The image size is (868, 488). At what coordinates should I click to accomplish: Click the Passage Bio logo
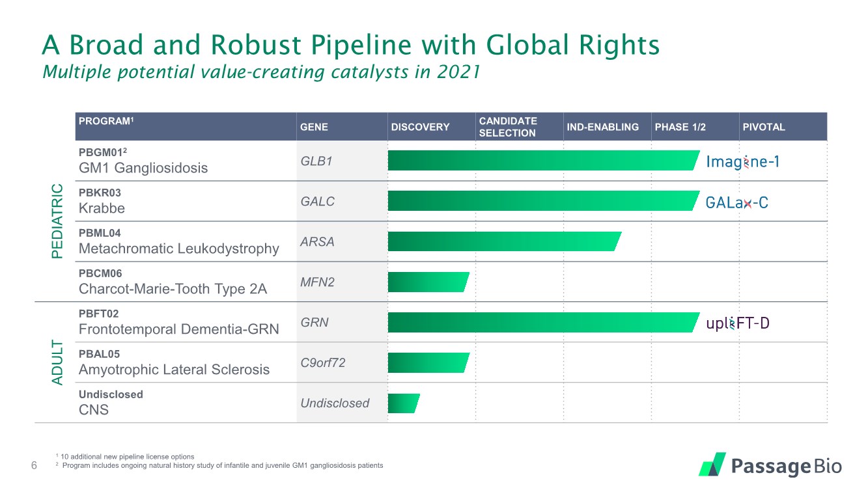pyautogui.click(x=770, y=465)
